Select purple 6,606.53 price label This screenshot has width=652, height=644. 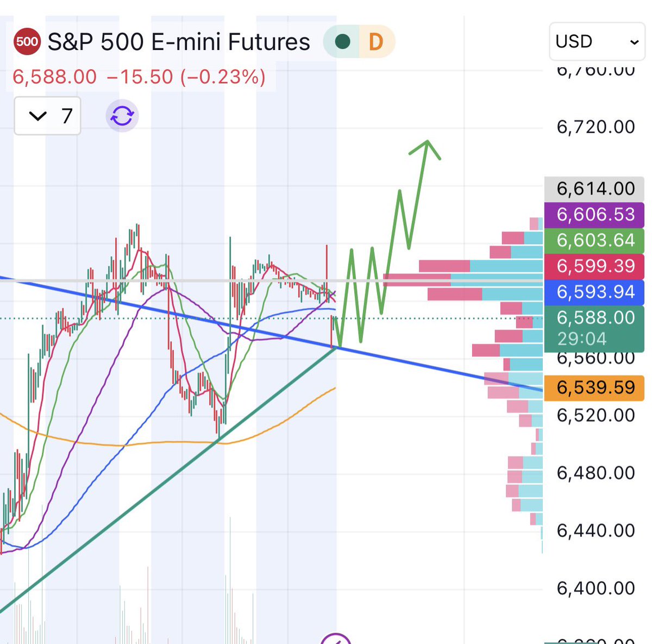click(x=594, y=215)
